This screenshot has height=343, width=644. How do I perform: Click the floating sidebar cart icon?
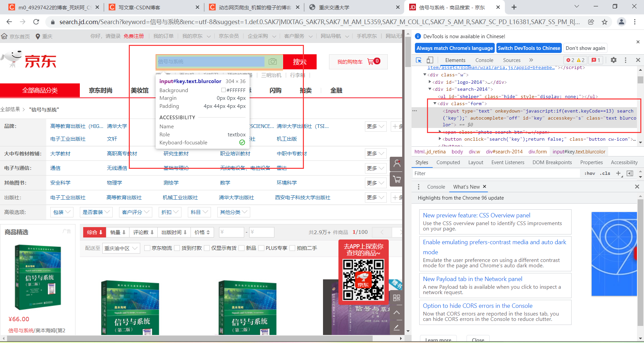[397, 180]
